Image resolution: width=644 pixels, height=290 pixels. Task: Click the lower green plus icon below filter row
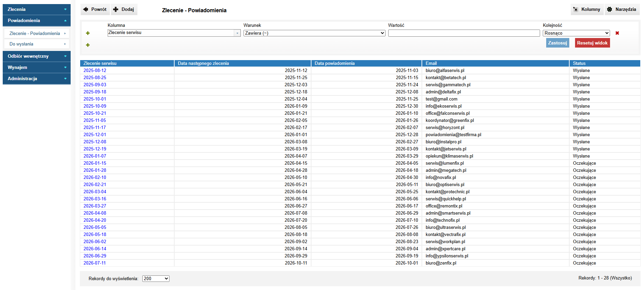88,45
